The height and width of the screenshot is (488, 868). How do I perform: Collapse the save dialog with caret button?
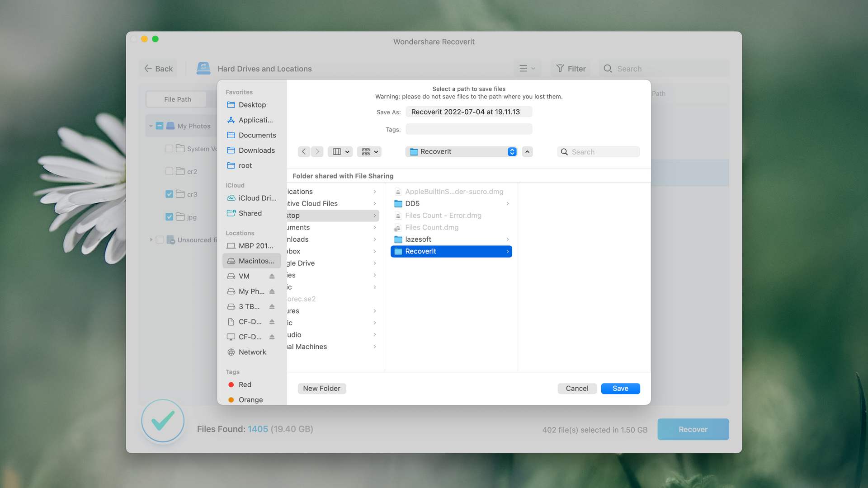coord(527,151)
